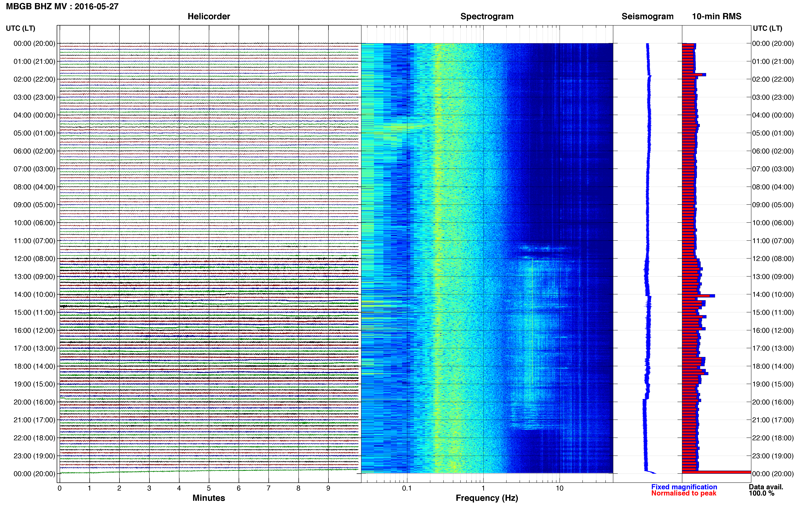Click the left '17:00 (13:00)' time label
The image size is (812, 508).
[x=34, y=348]
